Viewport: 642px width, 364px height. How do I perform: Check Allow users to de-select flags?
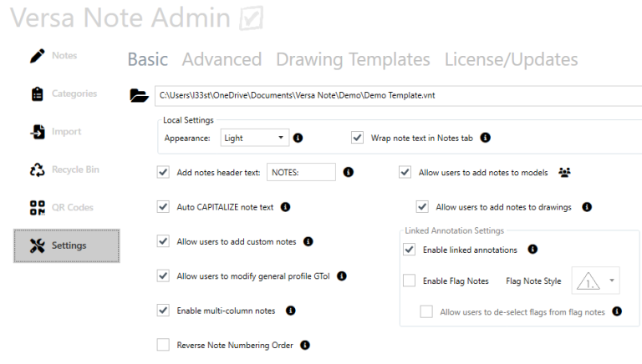[x=426, y=311]
